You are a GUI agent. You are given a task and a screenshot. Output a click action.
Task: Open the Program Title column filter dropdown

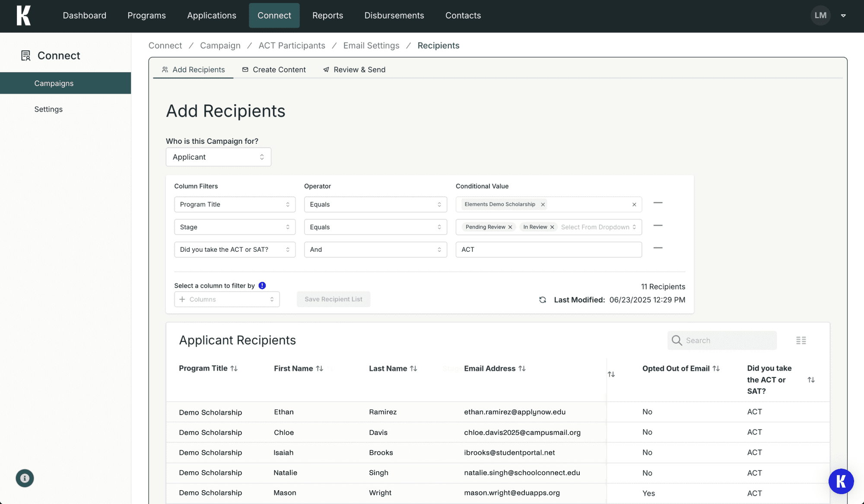pos(235,205)
